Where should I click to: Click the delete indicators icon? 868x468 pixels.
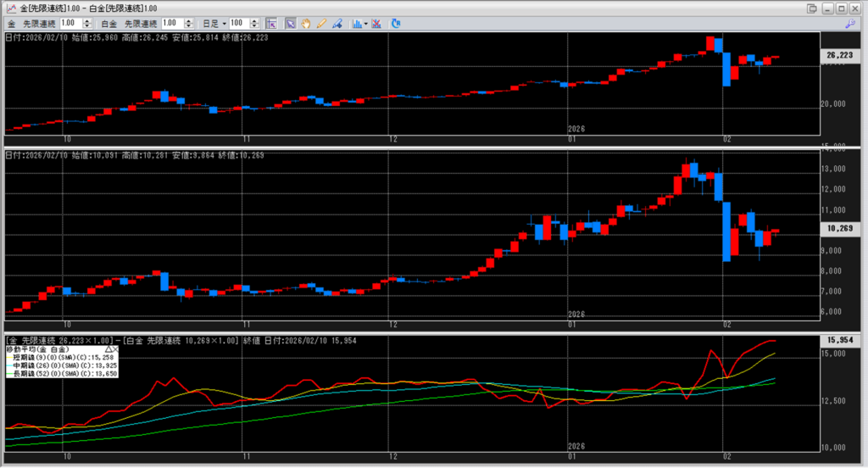376,23
